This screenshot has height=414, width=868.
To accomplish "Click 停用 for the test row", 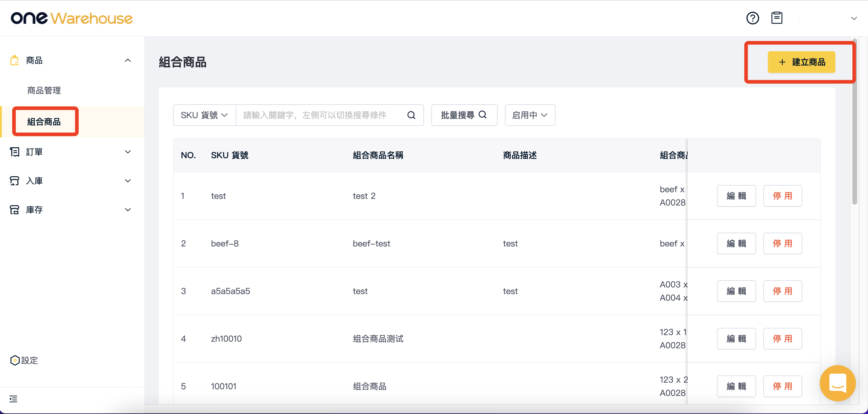I will [782, 196].
